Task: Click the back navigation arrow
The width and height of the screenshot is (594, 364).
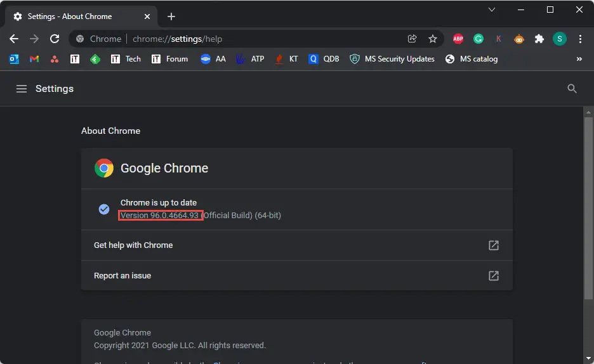Action: tap(14, 39)
